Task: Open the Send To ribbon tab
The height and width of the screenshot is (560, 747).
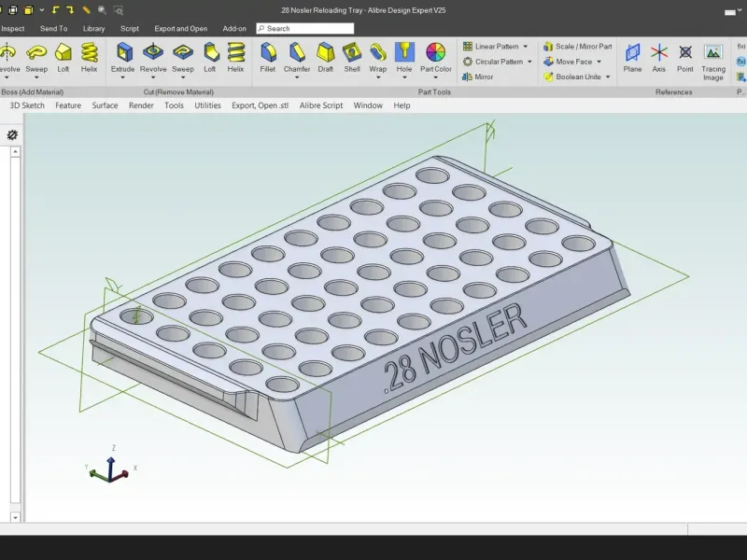Action: pyautogui.click(x=54, y=29)
